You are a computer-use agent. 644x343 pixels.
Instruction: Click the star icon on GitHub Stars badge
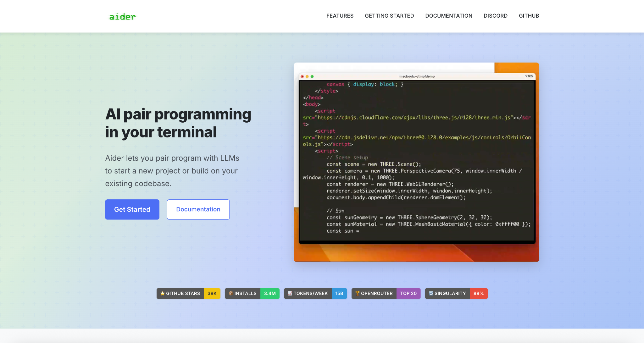(x=162, y=293)
